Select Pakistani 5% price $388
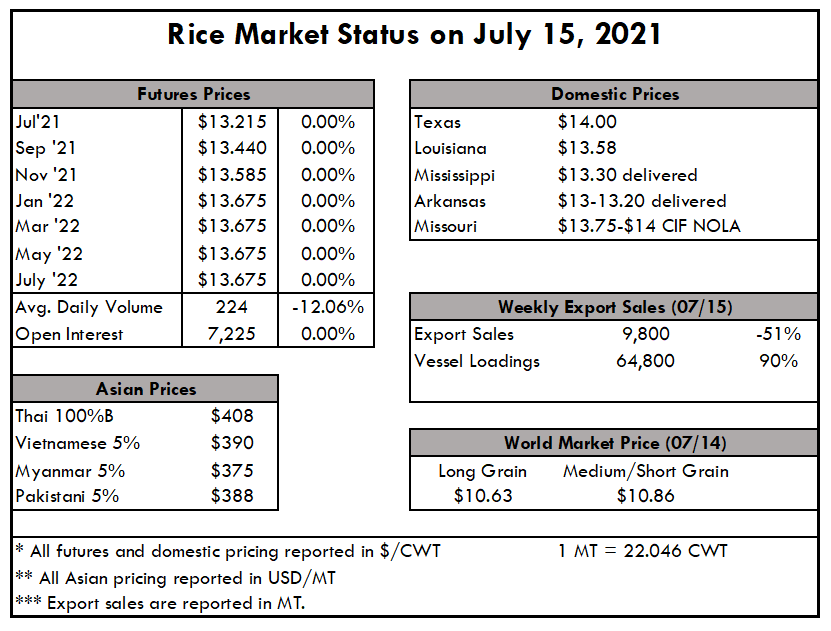 pyautogui.click(x=232, y=496)
